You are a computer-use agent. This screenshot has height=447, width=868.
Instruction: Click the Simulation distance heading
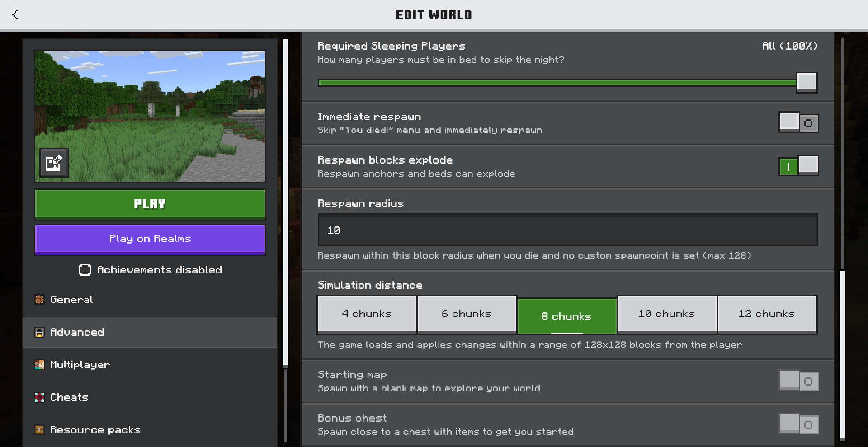370,285
